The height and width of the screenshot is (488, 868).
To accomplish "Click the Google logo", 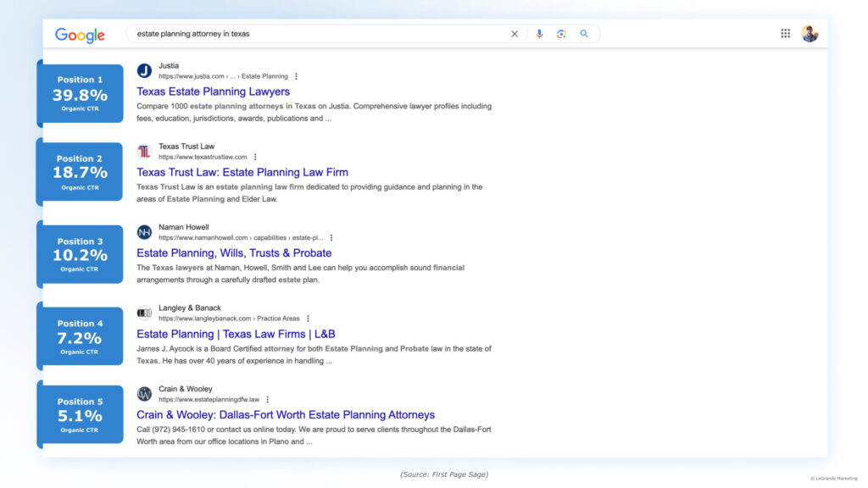I will [80, 35].
